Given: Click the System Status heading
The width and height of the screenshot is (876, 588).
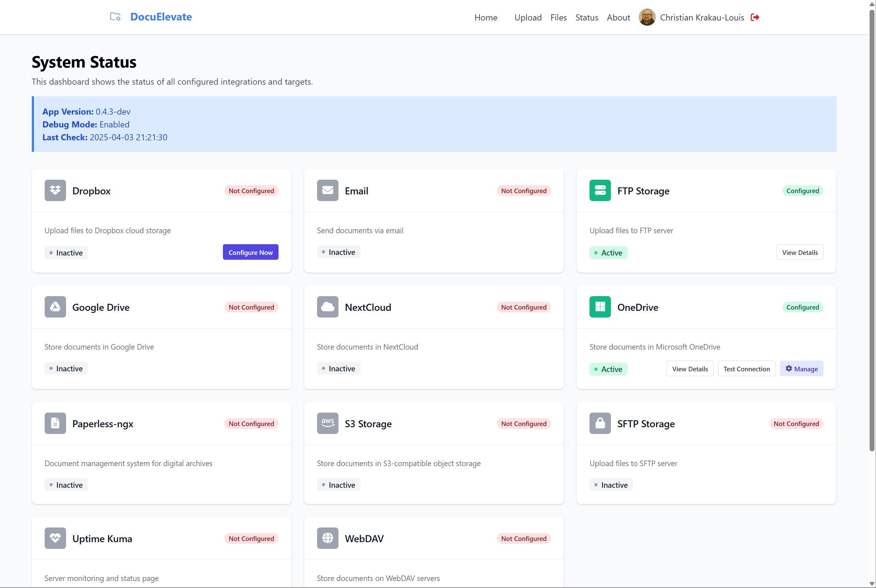Looking at the screenshot, I should click(x=84, y=62).
